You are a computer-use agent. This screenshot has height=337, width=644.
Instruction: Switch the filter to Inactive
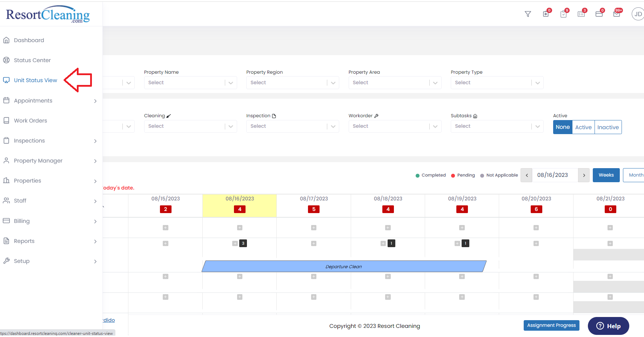[608, 127]
